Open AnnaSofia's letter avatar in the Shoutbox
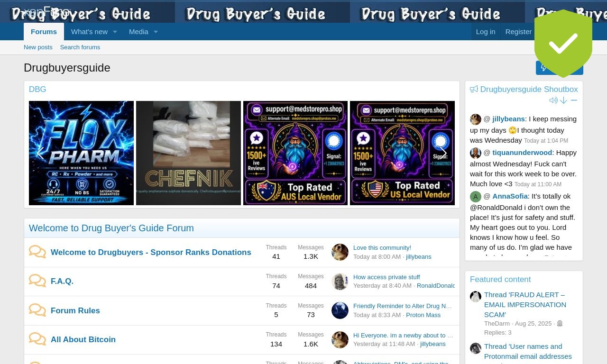Viewport: 607px width, 364px height. click(476, 196)
